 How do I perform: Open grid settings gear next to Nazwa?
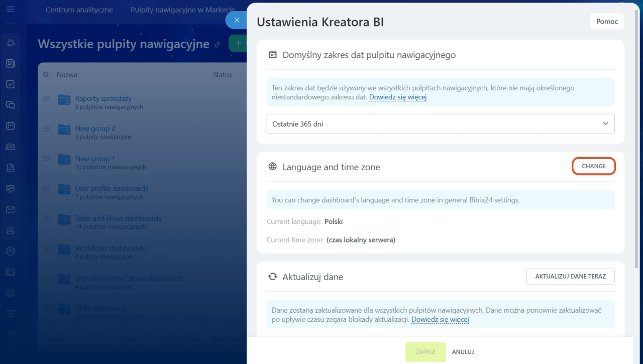click(46, 74)
